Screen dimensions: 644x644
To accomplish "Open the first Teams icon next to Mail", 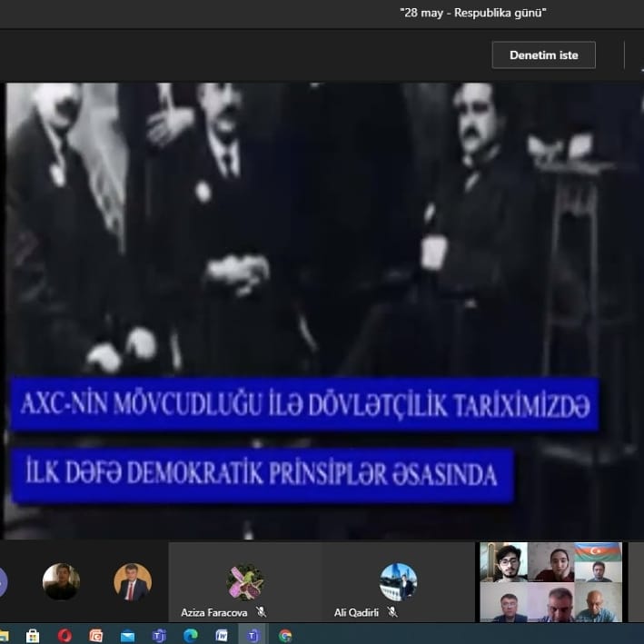I will (x=159, y=635).
